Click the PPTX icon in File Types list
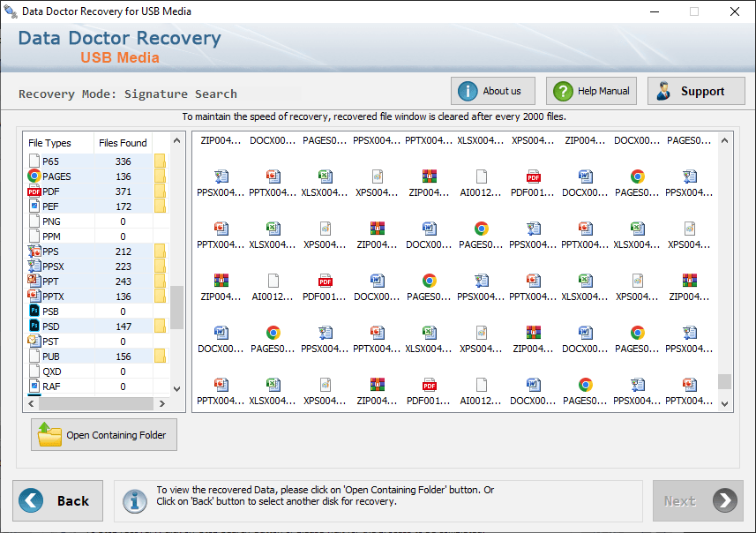Screen dimensions: 756x533 point(34,296)
